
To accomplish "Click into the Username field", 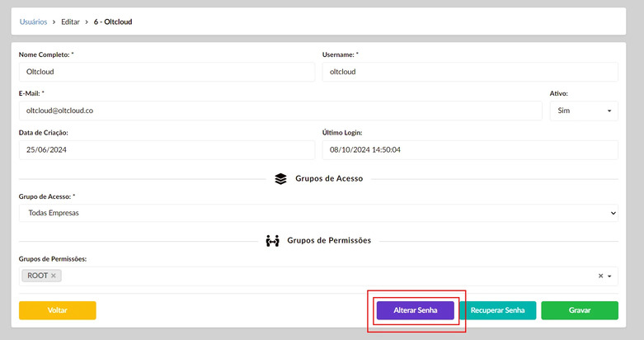I will 469,72.
